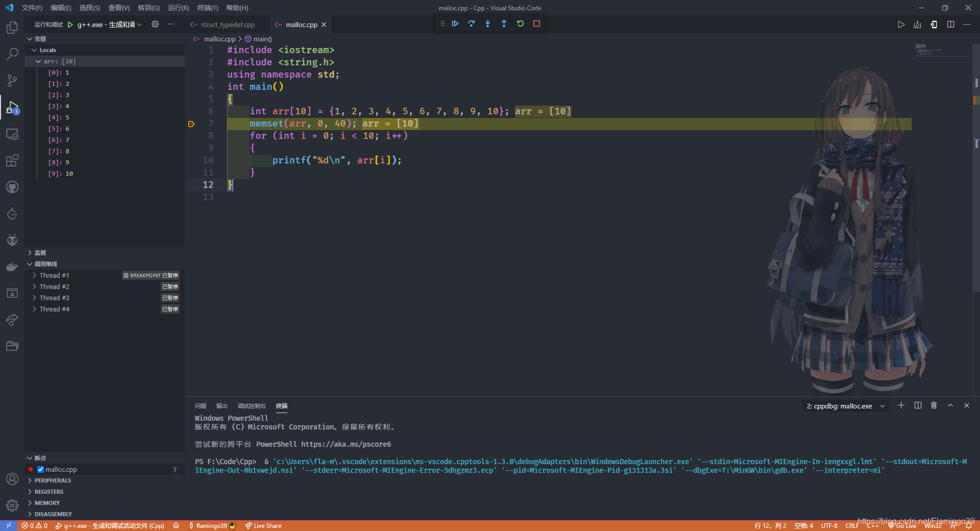
Task: Expand the 监视 watch section
Action: [x=105, y=253]
